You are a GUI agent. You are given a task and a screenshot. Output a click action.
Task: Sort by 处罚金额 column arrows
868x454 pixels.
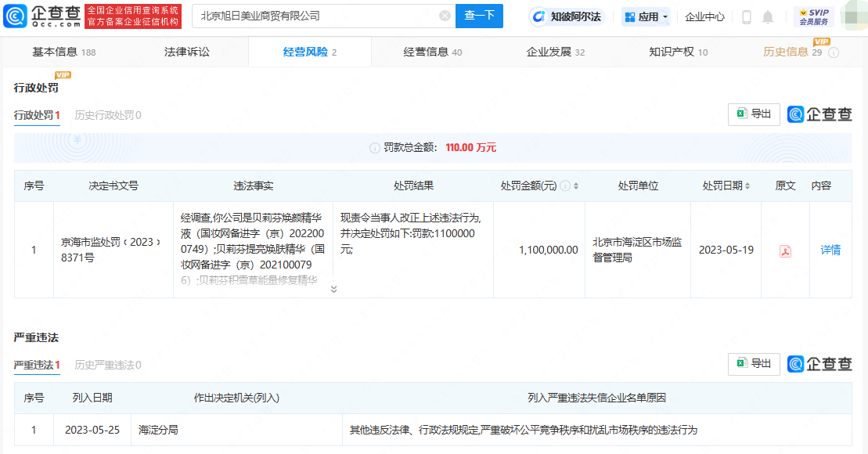pos(577,186)
